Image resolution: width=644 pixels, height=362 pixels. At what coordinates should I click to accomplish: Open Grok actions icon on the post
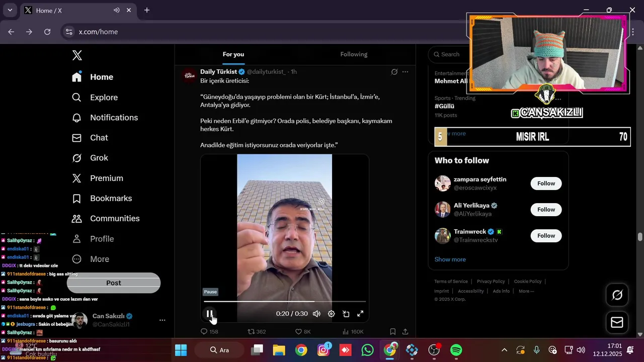coord(394,72)
